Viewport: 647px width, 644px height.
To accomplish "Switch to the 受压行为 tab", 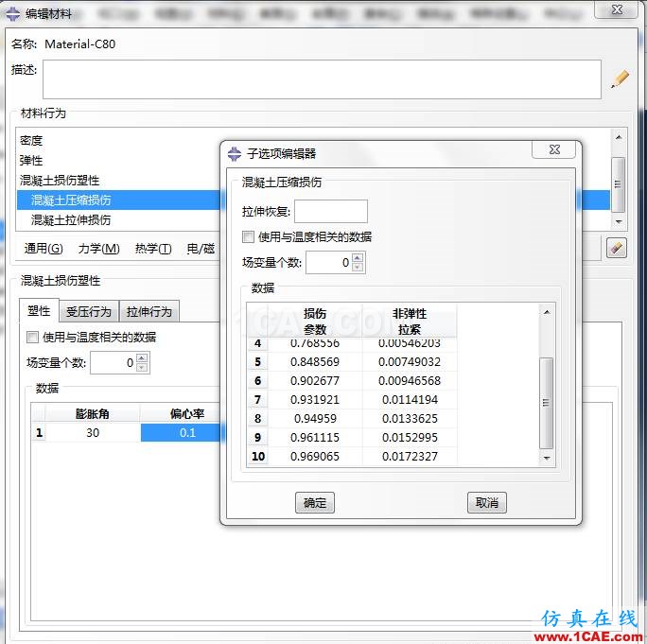I will [x=89, y=311].
